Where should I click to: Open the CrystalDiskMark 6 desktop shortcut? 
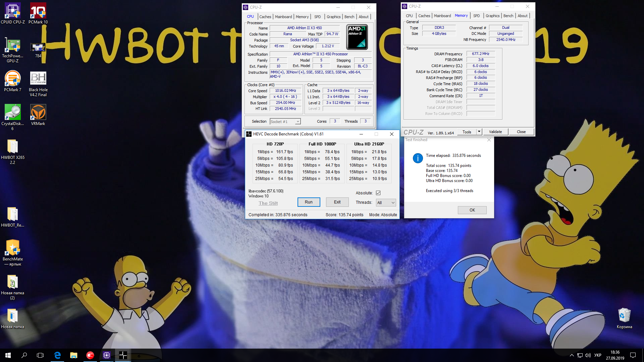coord(13,117)
